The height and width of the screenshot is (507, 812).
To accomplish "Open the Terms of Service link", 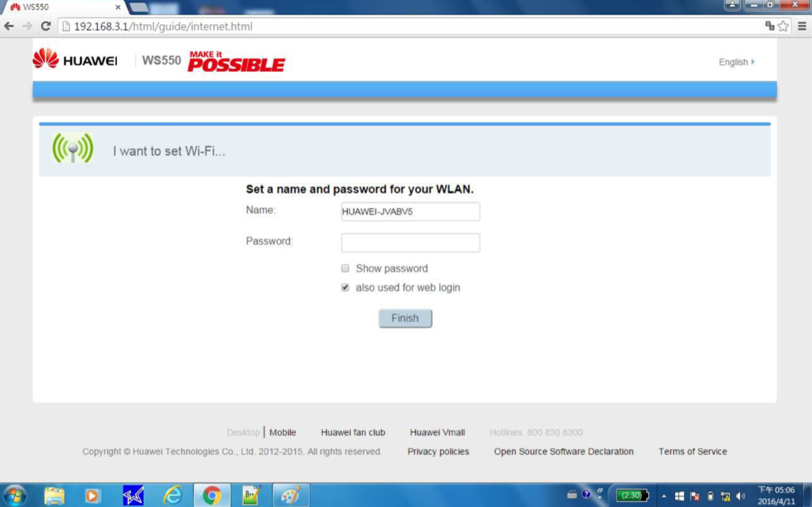I will pyautogui.click(x=692, y=452).
